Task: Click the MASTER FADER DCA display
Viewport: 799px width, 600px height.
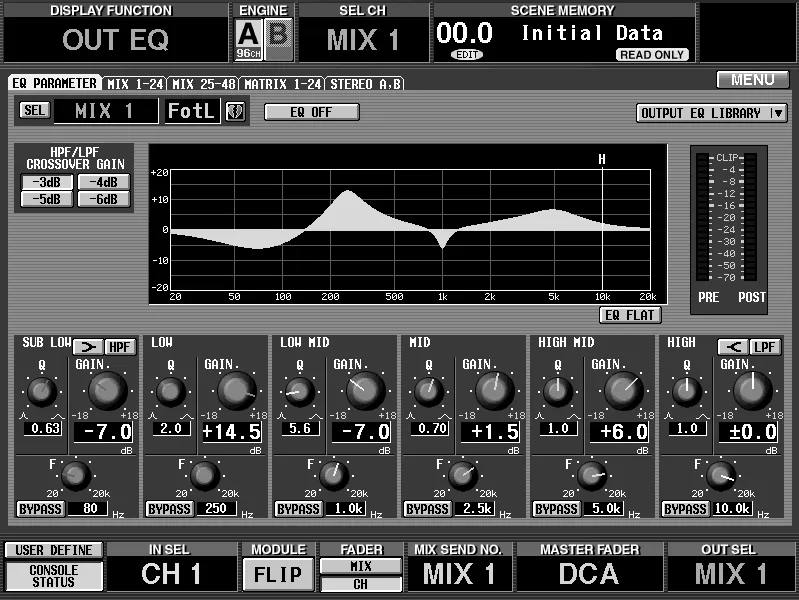Action: tap(589, 574)
